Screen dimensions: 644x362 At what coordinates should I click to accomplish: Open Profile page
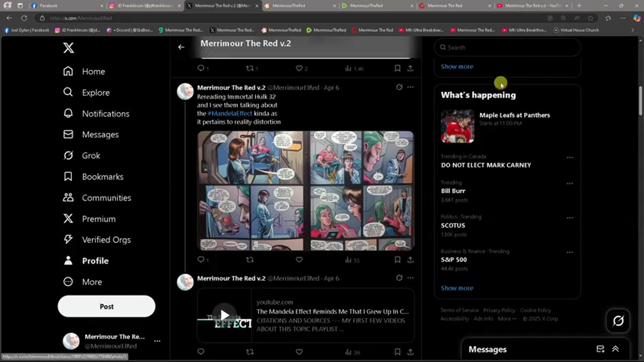click(x=86, y=261)
